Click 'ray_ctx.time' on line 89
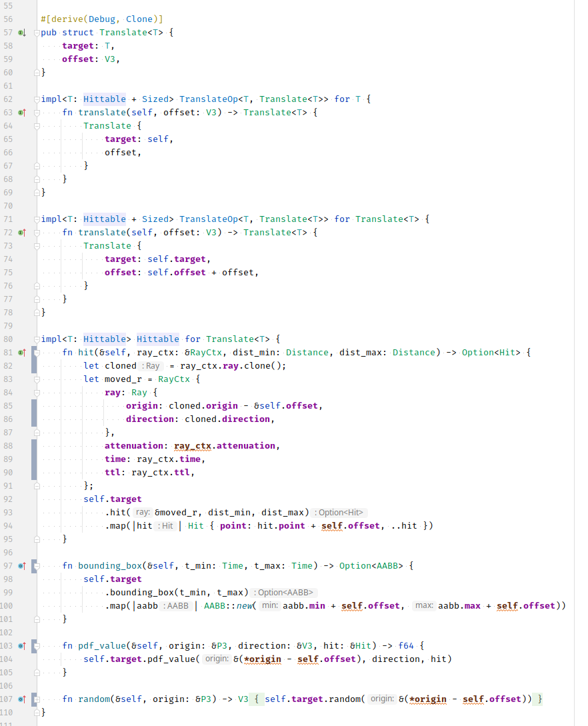588x726 pixels. point(169,459)
